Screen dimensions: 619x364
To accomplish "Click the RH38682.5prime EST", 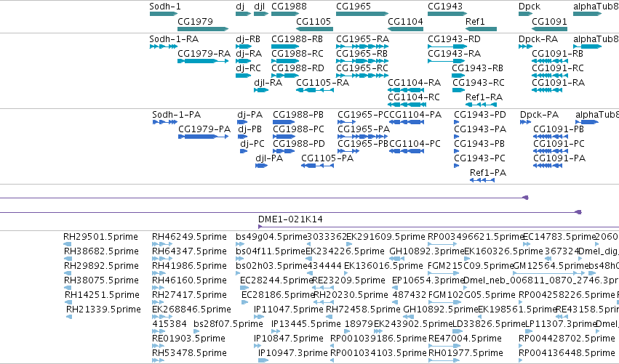I will 68,259.
